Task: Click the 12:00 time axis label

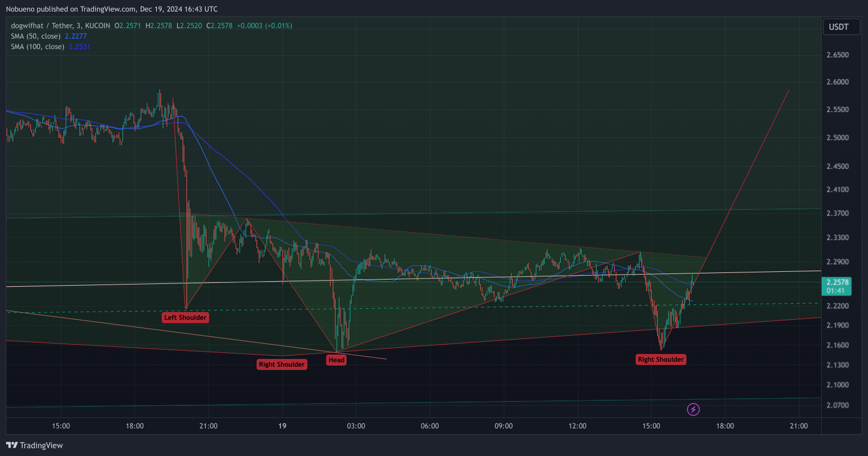Action: point(577,426)
